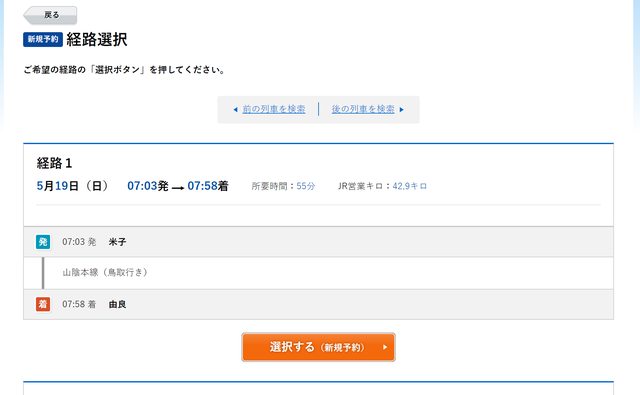Open the 後の列車を検索 link
Screen dimensions: 640x395
[x=363, y=109]
